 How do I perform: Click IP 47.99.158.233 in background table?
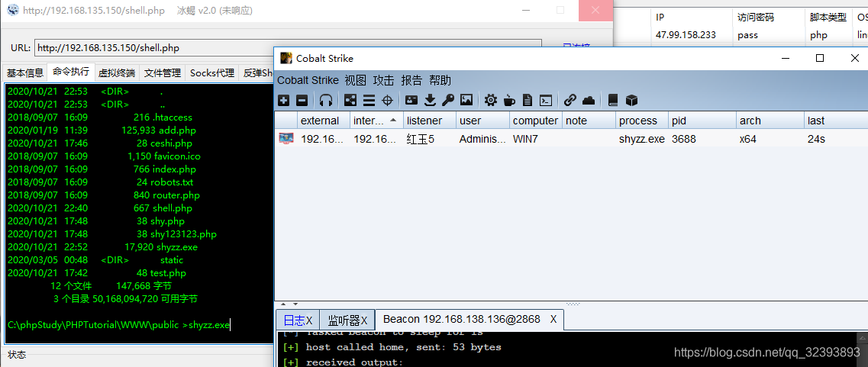(686, 35)
